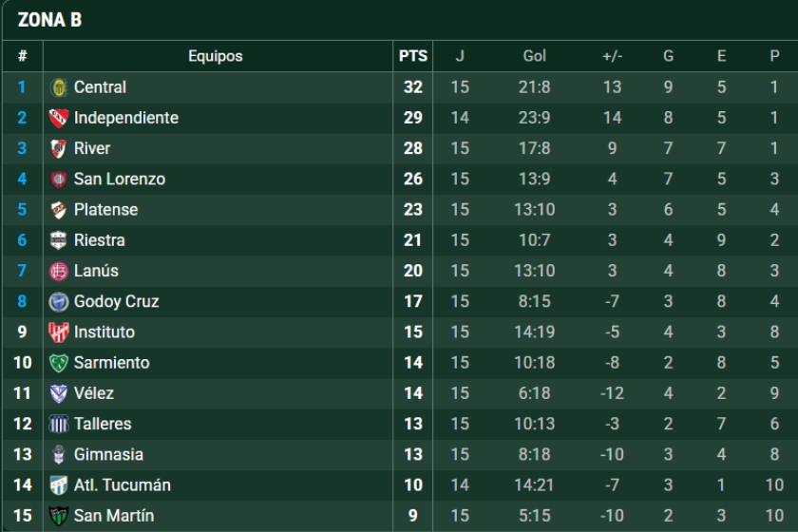Click the Independiente team crest icon

tap(59, 118)
